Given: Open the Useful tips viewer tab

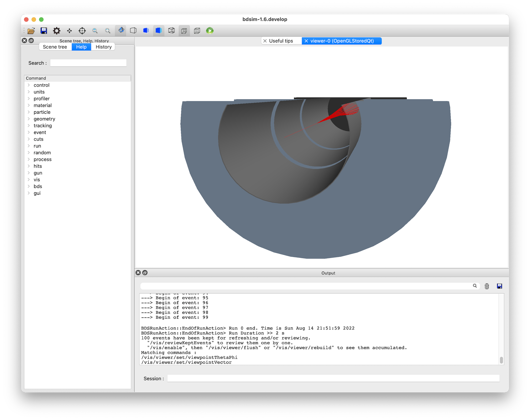Looking at the screenshot, I should [x=281, y=41].
